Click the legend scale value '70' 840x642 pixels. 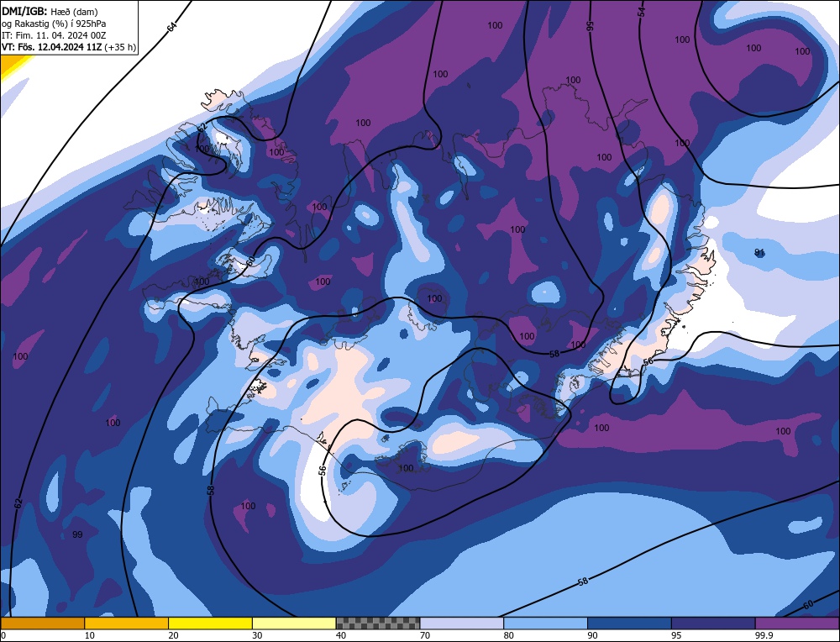pyautogui.click(x=425, y=635)
